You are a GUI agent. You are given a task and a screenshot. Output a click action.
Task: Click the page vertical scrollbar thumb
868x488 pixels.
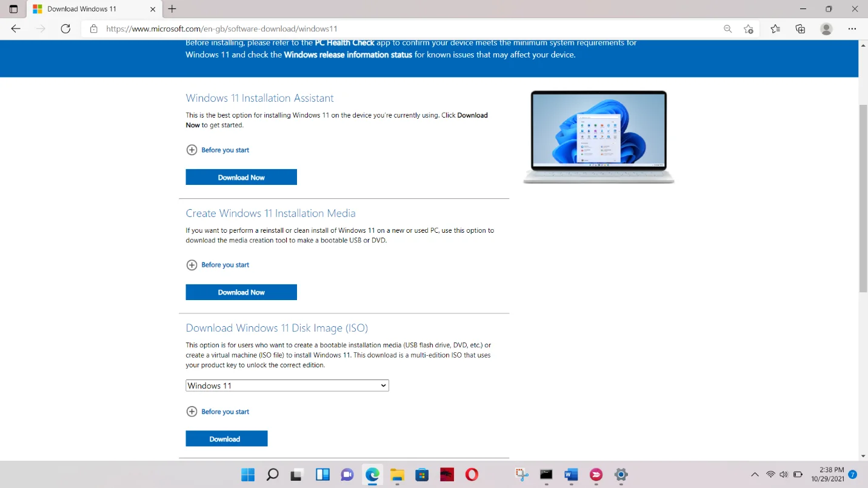pyautogui.click(x=863, y=197)
